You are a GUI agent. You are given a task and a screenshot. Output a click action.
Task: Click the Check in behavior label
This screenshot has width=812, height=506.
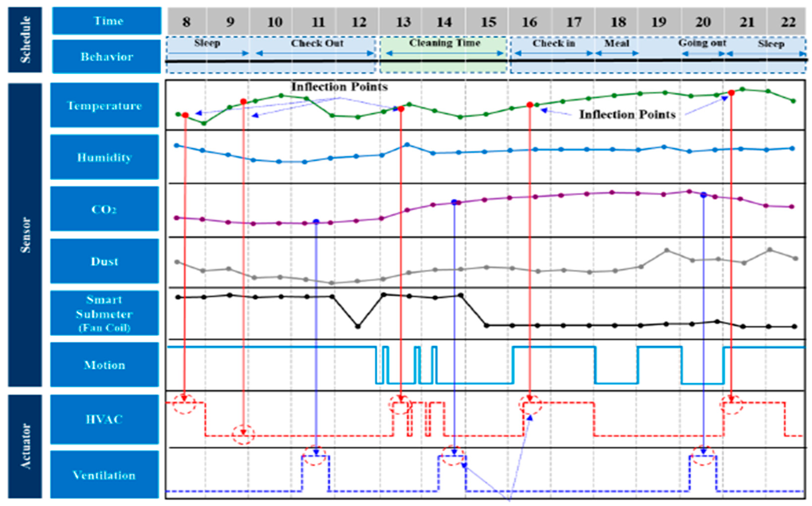554,43
